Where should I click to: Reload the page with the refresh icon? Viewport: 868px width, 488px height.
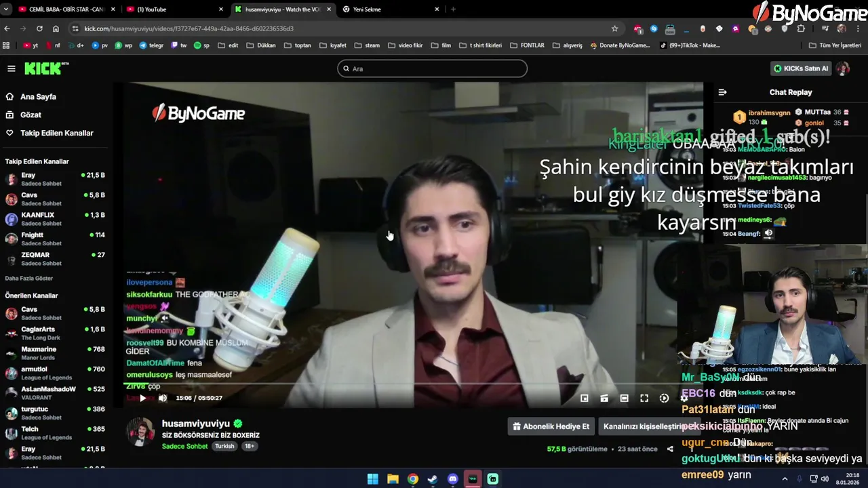pyautogui.click(x=39, y=28)
